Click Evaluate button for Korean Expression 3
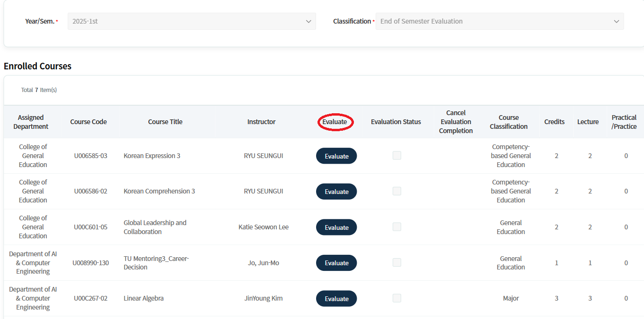 click(336, 156)
